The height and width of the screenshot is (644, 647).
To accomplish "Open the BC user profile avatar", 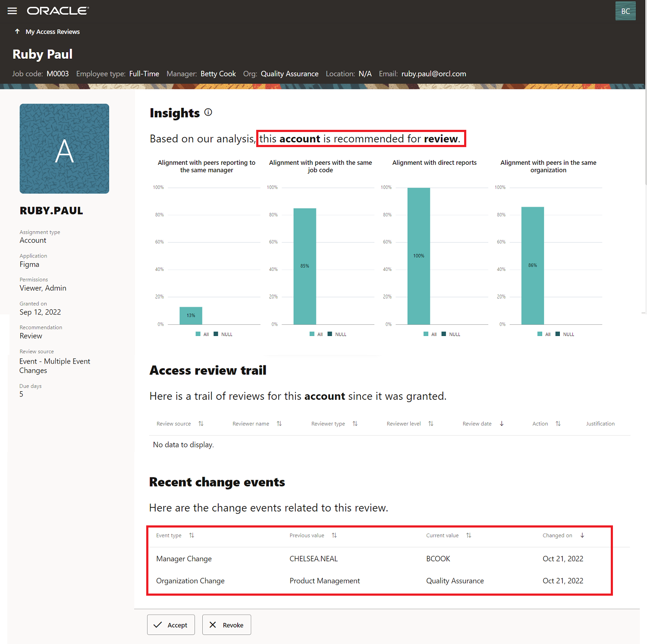I will (625, 11).
